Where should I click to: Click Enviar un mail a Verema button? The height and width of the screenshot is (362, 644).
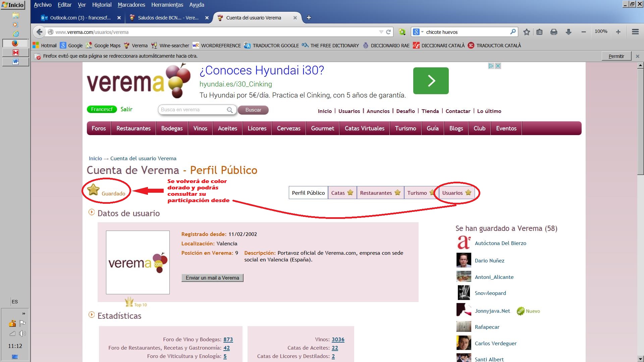point(212,278)
